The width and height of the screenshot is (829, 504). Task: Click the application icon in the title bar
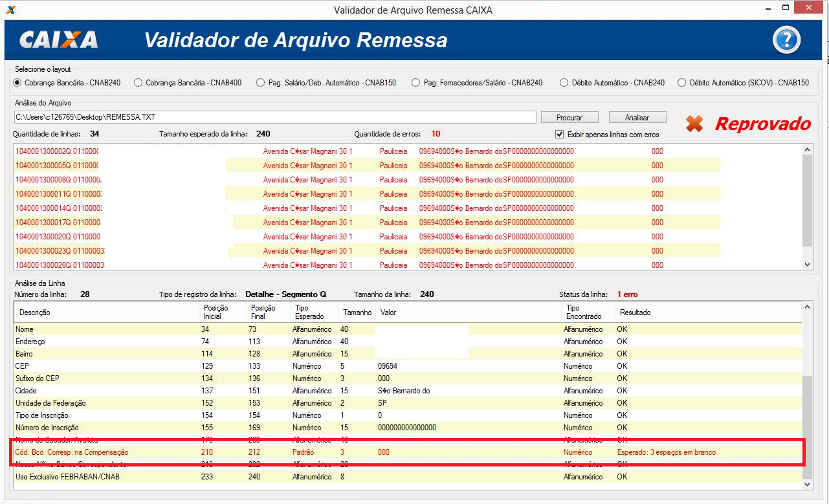coord(10,10)
